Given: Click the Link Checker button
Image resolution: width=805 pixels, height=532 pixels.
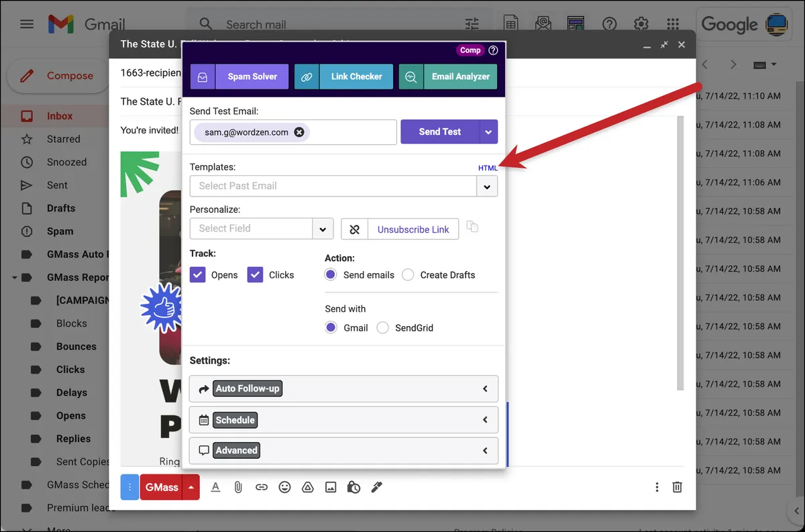Looking at the screenshot, I should pyautogui.click(x=343, y=76).
